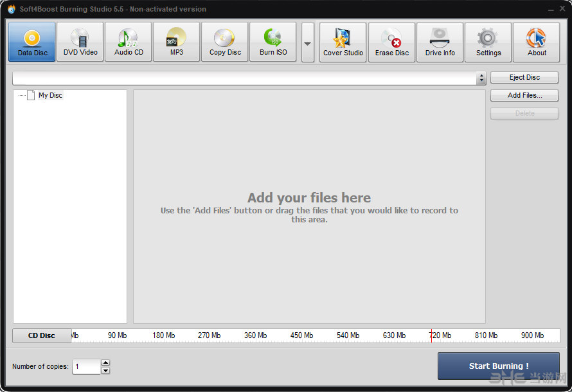Open the Settings panel

click(x=488, y=42)
